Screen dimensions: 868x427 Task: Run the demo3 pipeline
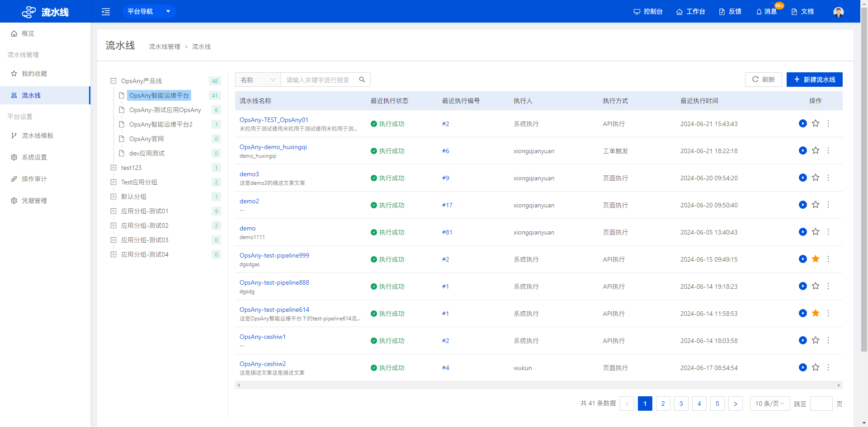click(x=803, y=178)
